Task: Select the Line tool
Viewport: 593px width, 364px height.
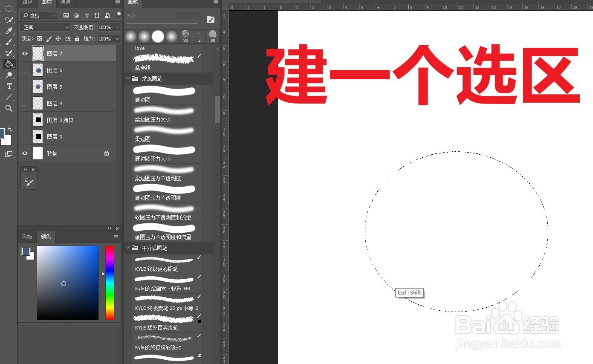Action: click(x=9, y=97)
